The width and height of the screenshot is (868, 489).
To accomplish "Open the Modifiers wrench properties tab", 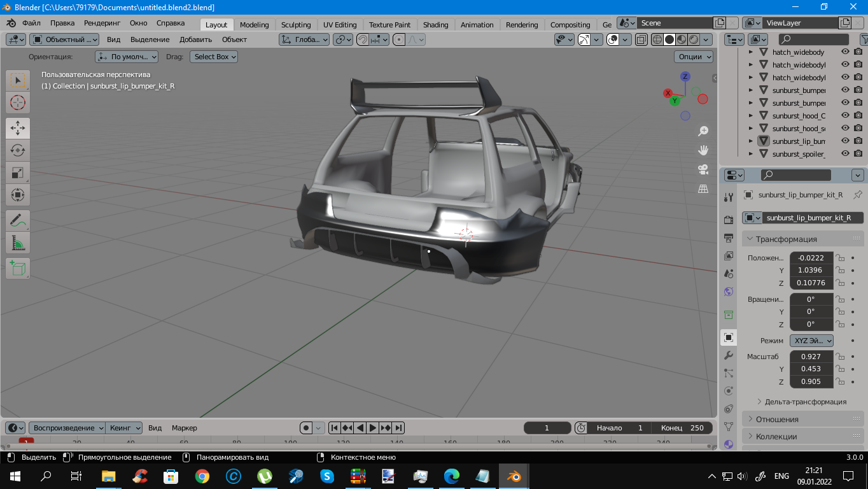I will (729, 355).
